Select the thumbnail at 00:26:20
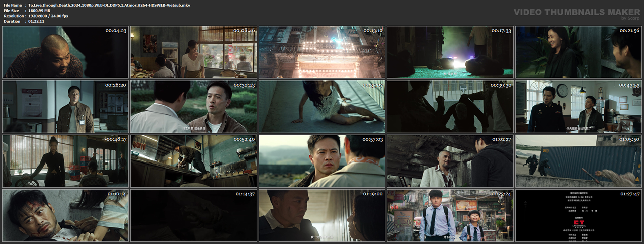The image size is (644, 244). tap(65, 106)
